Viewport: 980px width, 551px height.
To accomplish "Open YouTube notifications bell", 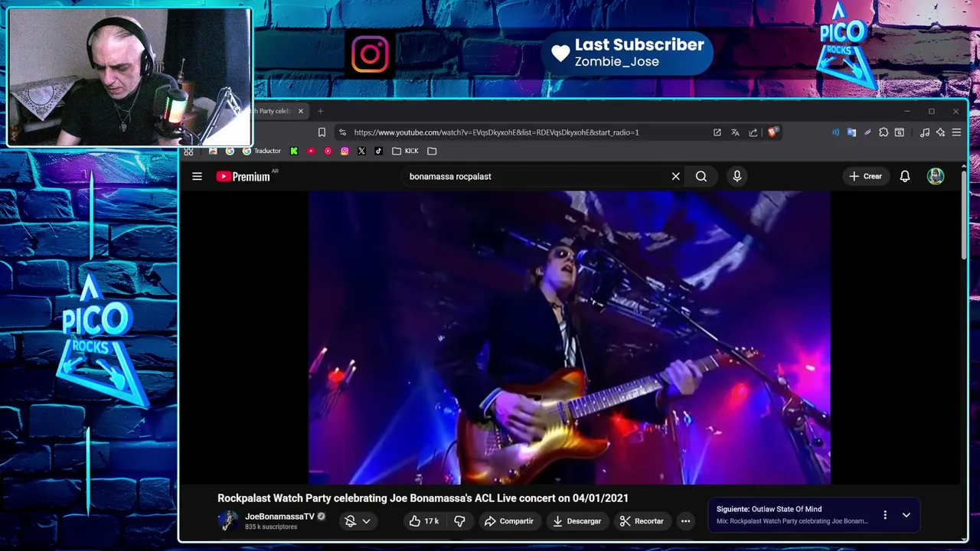I will pos(905,176).
